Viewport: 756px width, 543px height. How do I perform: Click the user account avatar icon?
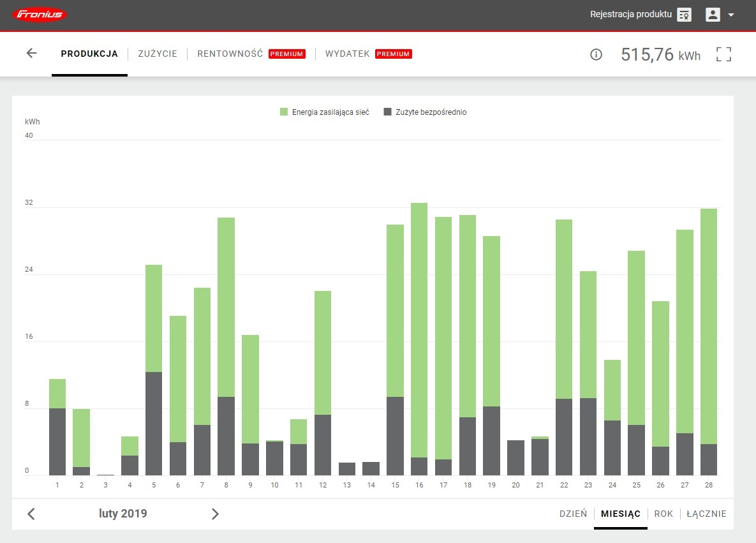pyautogui.click(x=713, y=15)
